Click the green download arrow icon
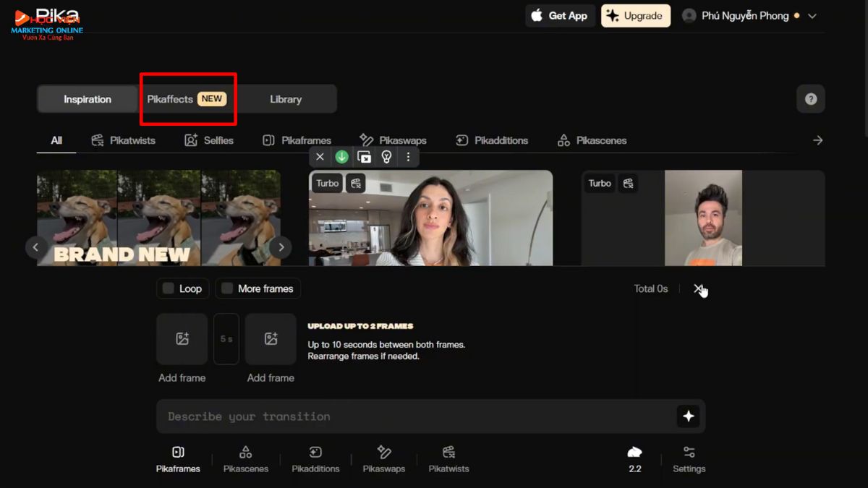 pos(342,157)
